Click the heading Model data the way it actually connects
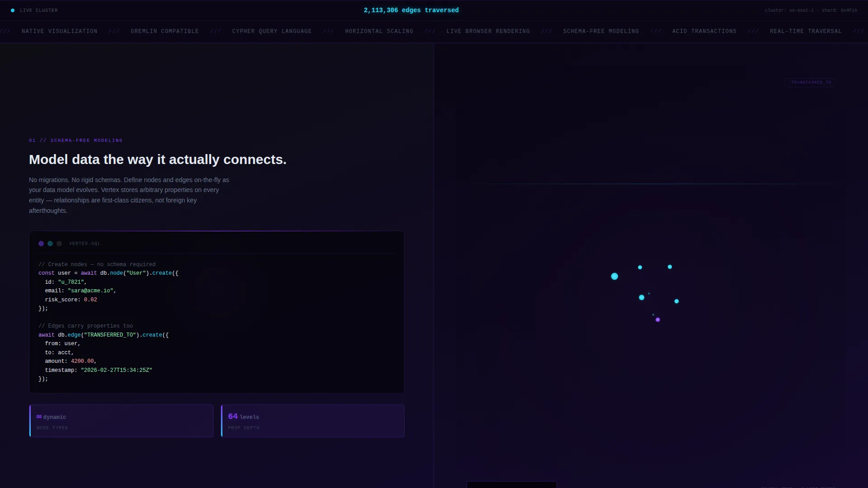Screen dimensions: 868x488 point(158,160)
